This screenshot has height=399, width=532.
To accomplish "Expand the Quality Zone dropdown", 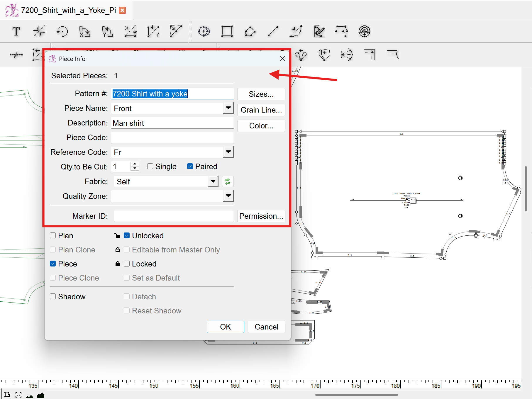I will coord(228,196).
